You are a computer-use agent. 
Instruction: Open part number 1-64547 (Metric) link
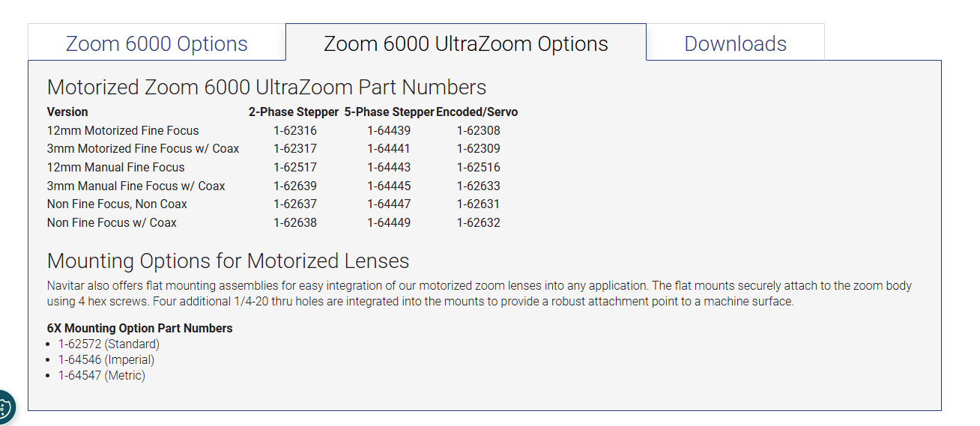[102, 376]
